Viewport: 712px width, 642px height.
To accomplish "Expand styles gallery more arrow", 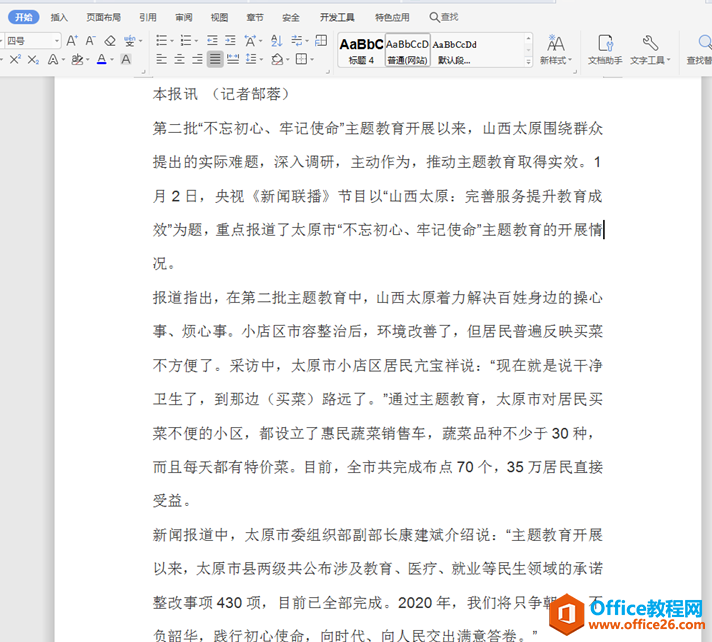I will 528,61.
